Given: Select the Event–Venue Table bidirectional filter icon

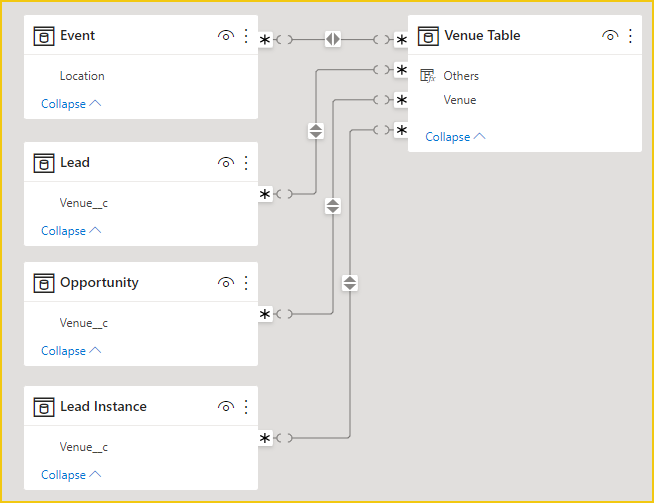Looking at the screenshot, I should point(332,39).
